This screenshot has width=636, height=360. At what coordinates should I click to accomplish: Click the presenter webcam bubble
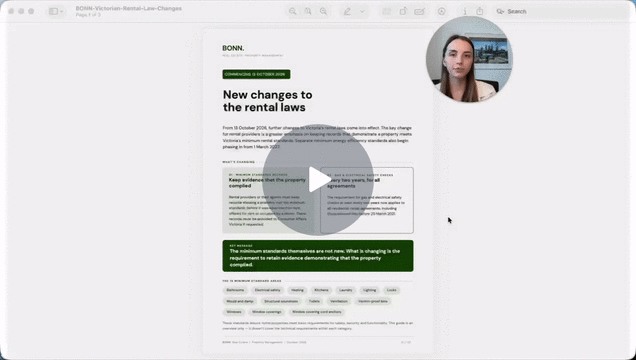[469, 59]
